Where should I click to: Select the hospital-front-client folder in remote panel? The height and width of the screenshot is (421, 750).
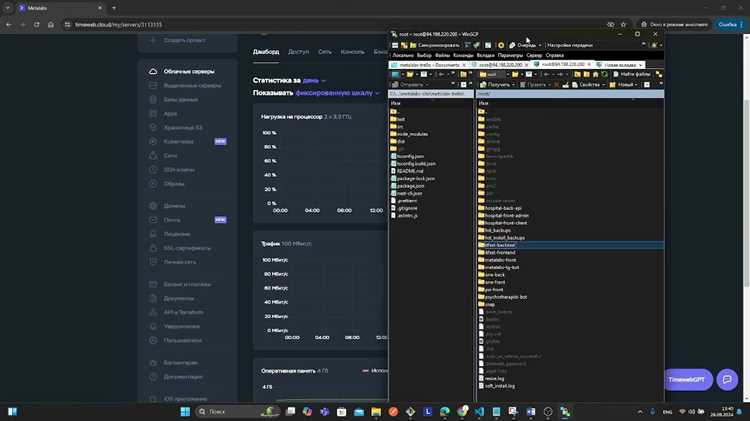pyautogui.click(x=502, y=223)
